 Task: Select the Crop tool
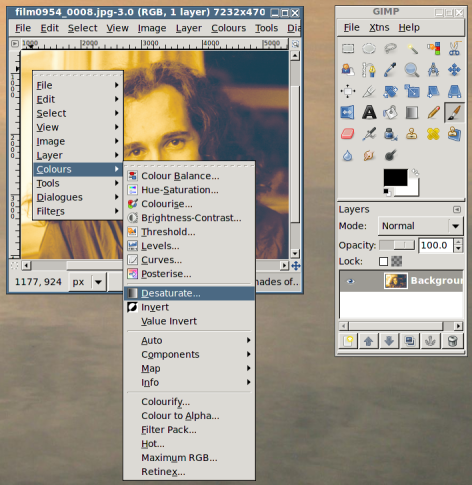(369, 91)
